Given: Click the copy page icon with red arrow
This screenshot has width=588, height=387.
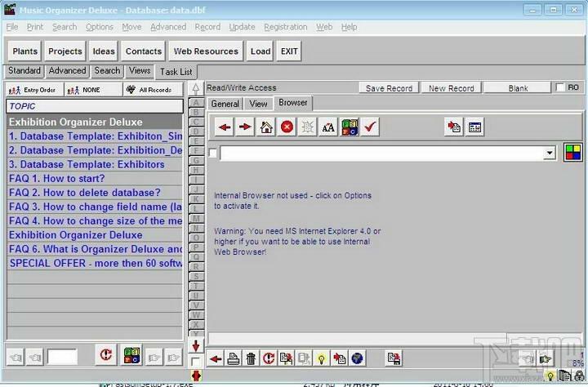Looking at the screenshot, I should click(x=454, y=127).
